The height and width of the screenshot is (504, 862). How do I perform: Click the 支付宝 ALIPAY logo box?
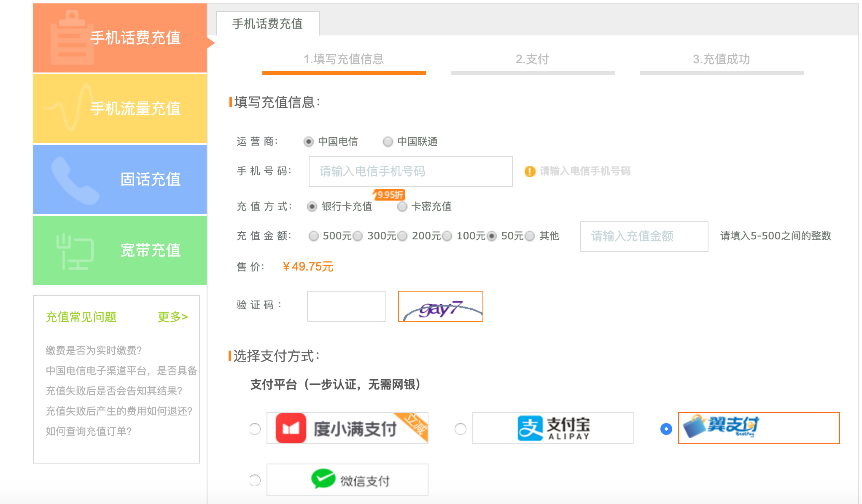(x=553, y=428)
